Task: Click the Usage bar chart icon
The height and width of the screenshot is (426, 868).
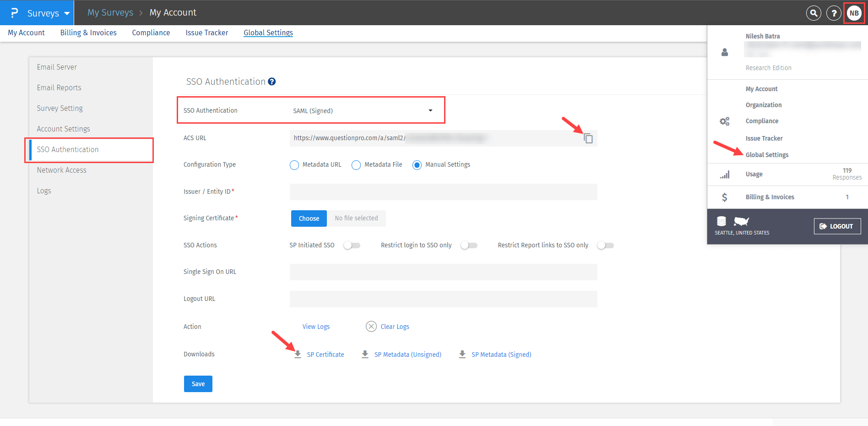Action: coord(725,175)
